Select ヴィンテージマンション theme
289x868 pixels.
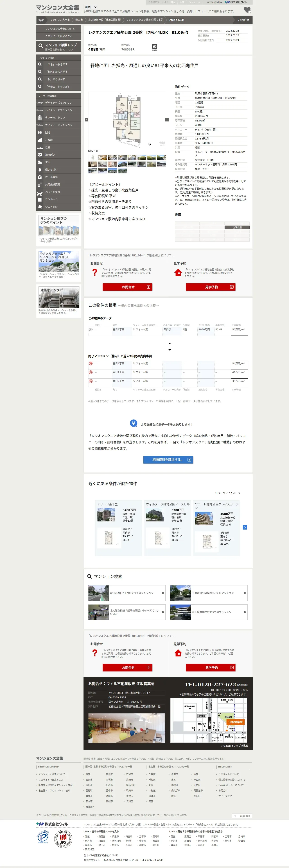point(59,125)
